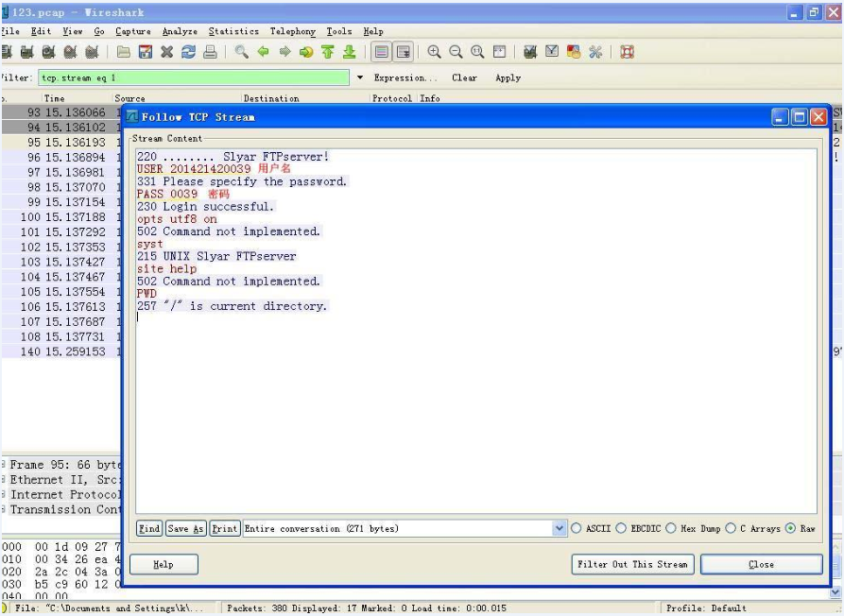Open a capture file via folder icon
The height and width of the screenshot is (616, 844).
[x=124, y=52]
